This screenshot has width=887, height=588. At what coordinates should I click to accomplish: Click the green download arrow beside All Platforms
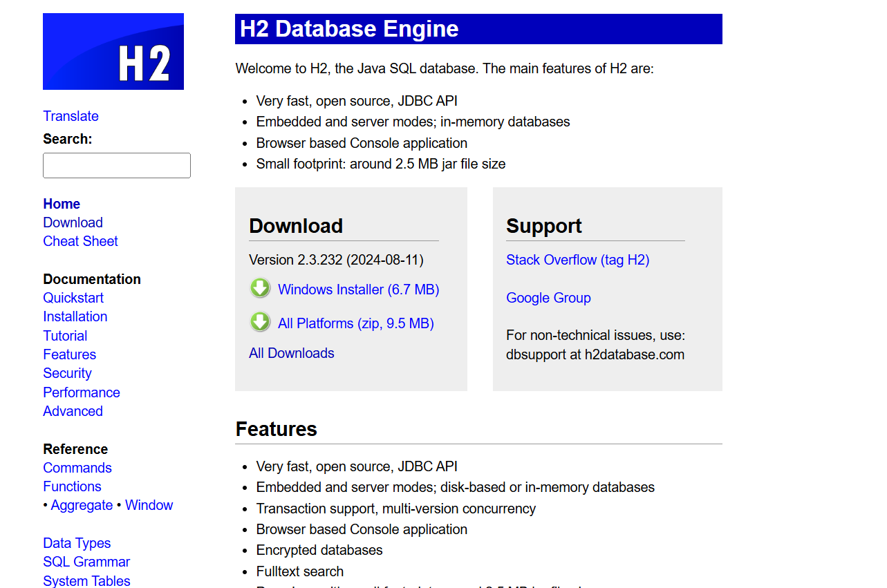260,322
